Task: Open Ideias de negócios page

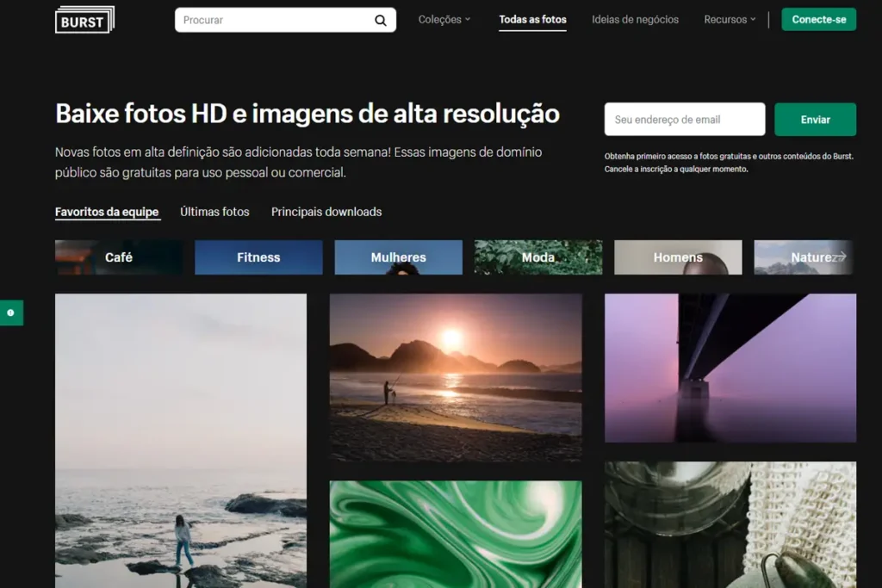Action: [635, 20]
